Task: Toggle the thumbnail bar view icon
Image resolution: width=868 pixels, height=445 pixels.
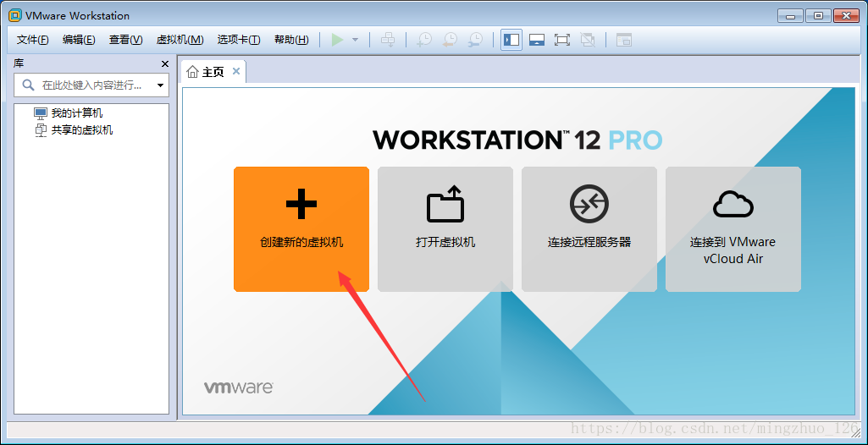Action: click(536, 40)
